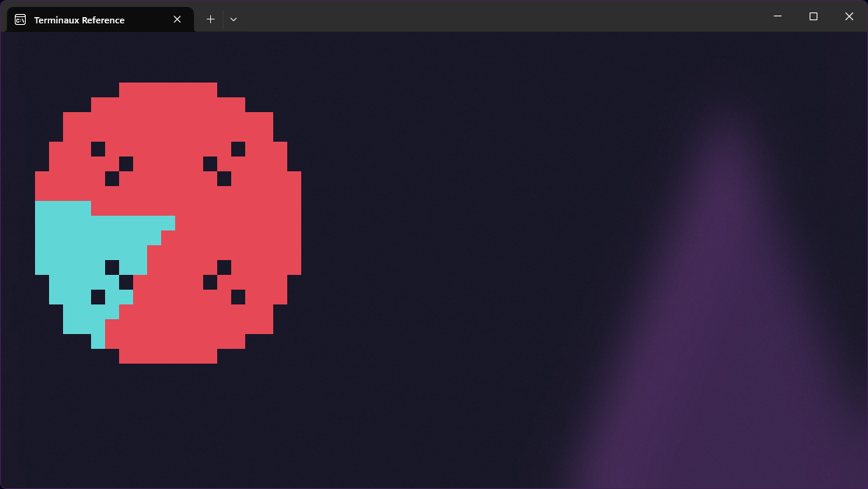Click the topmost-left dark square in the red area

pos(98,149)
